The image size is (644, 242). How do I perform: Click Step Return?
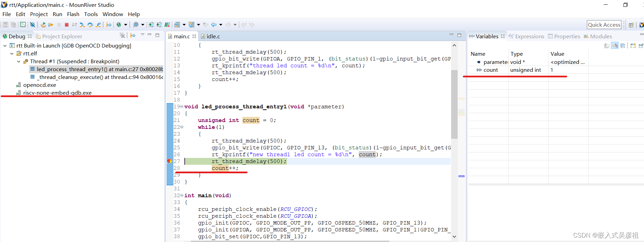pyautogui.click(x=98, y=25)
